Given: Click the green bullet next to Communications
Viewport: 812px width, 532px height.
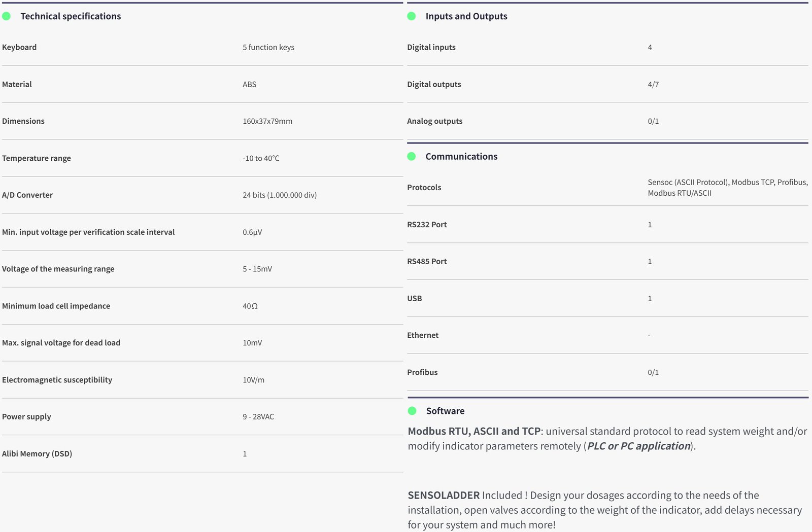Looking at the screenshot, I should point(412,156).
